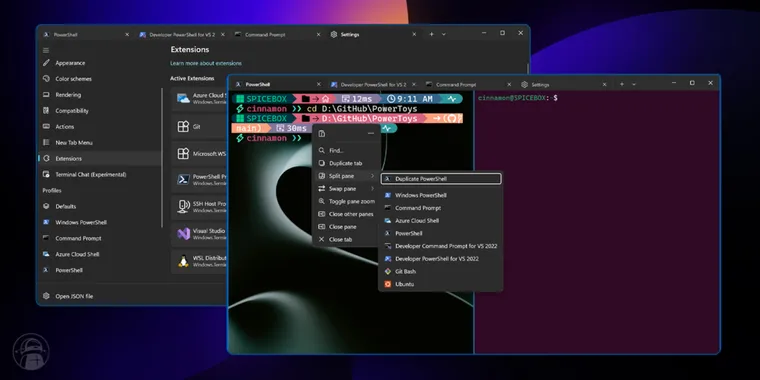Select the Rendering monitor icon in sidebar
760x380 pixels.
[46, 95]
